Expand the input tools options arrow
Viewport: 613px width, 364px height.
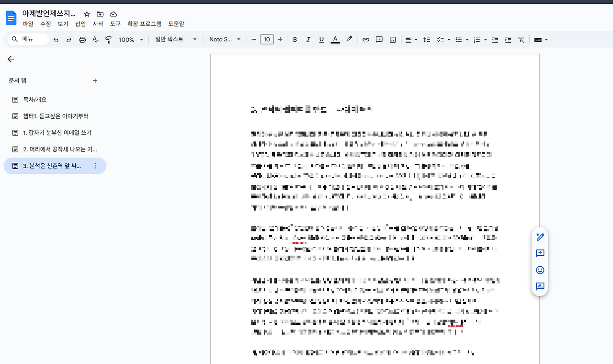pyautogui.click(x=546, y=40)
